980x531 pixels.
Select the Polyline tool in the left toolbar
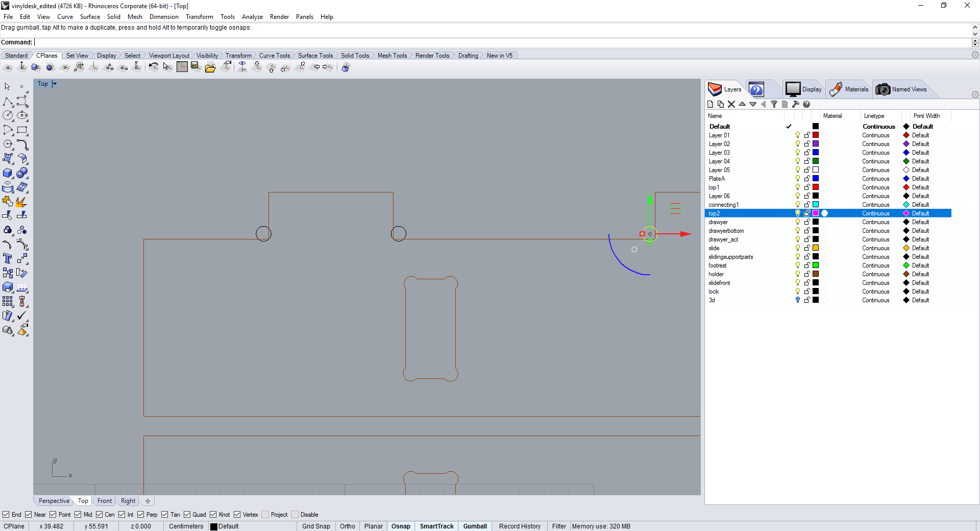click(x=8, y=102)
